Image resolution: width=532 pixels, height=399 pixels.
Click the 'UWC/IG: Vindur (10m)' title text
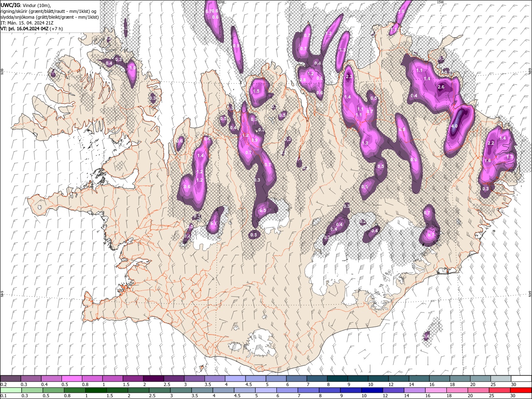(x=26, y=5)
